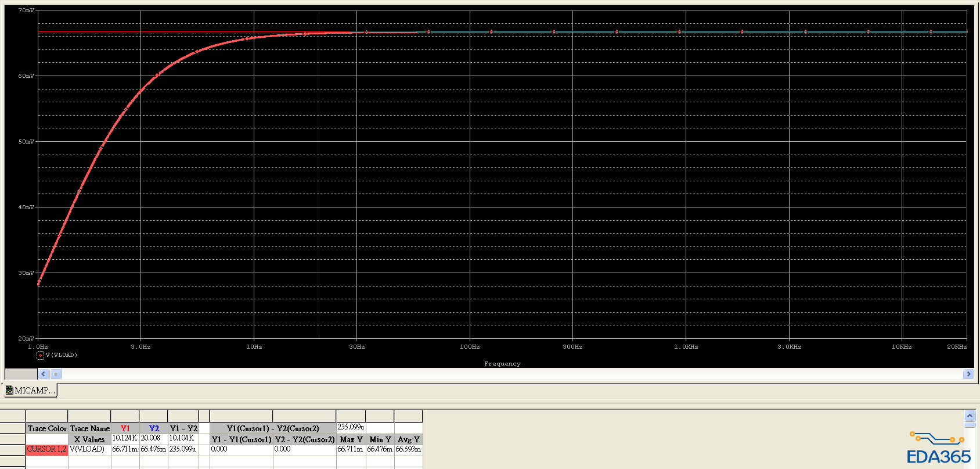Click the 20mV y-axis label
980x469 pixels.
(26, 339)
